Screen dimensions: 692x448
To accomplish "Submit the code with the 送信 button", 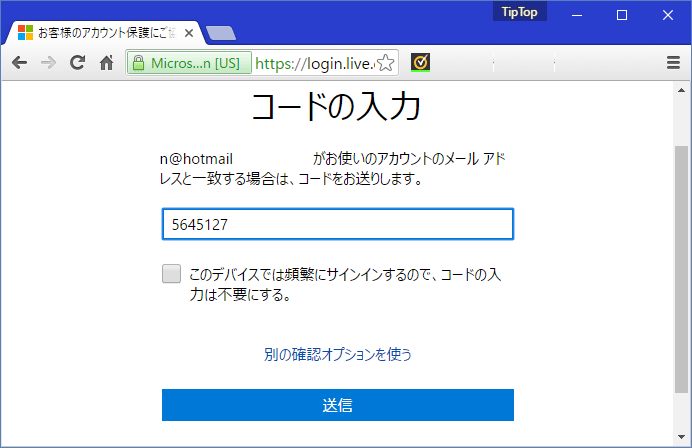I will pos(338,405).
